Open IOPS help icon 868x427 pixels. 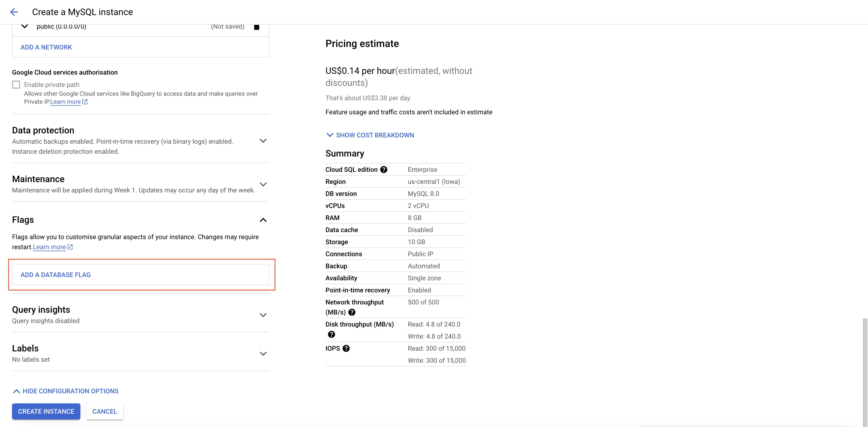[x=346, y=348]
